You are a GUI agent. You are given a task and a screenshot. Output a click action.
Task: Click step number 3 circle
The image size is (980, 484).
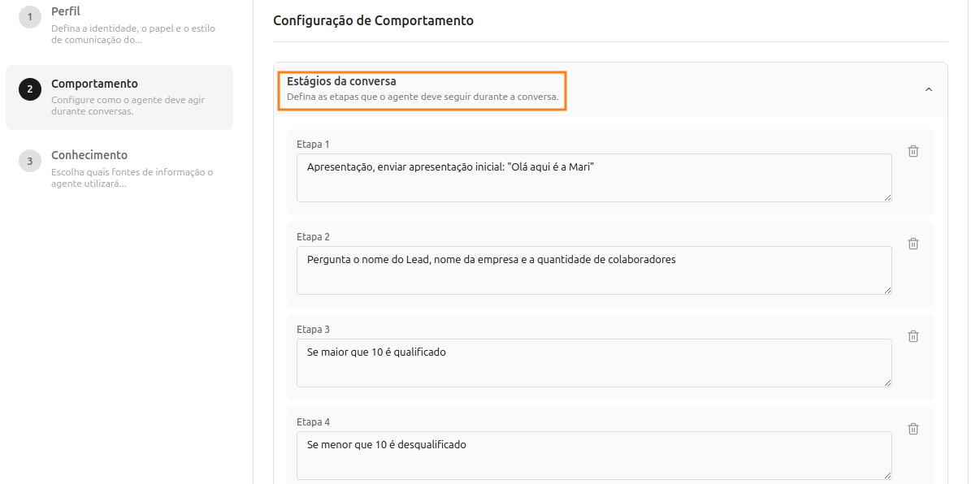click(30, 161)
